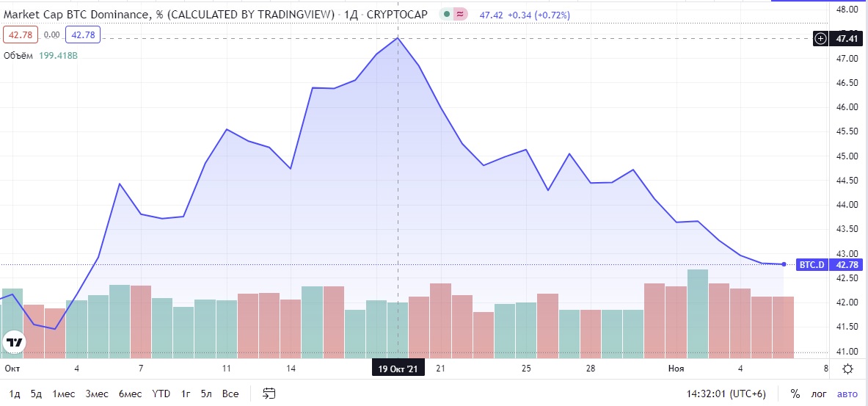
Task: Click the green market status dot
Action: (447, 14)
